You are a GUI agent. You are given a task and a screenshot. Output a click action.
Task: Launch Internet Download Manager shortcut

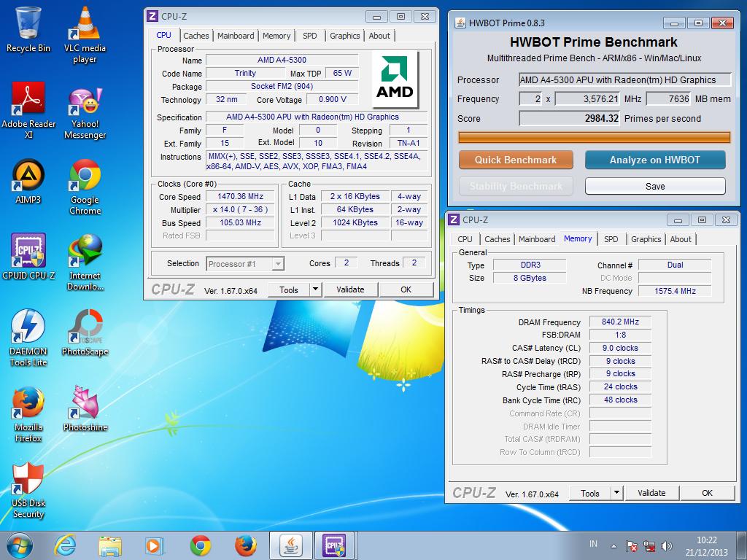pos(85,262)
